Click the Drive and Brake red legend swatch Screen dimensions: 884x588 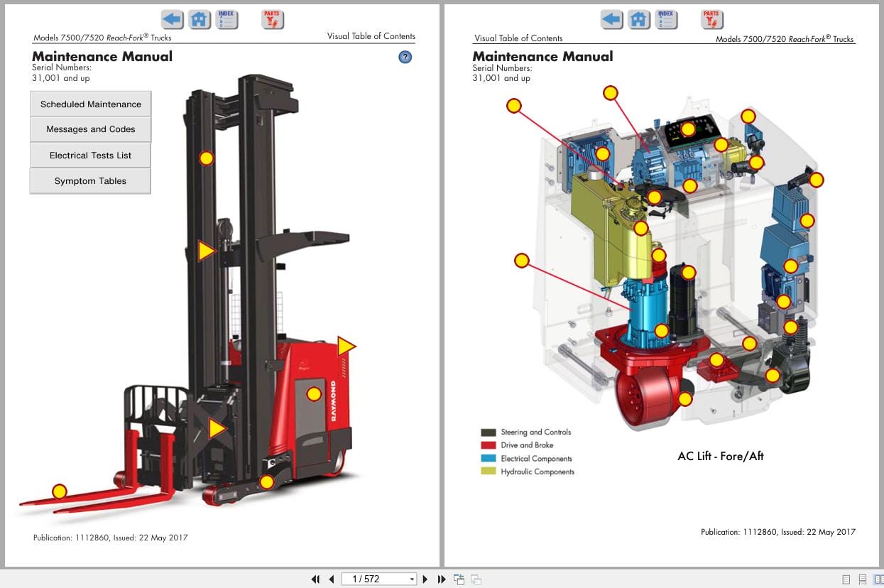coord(488,445)
